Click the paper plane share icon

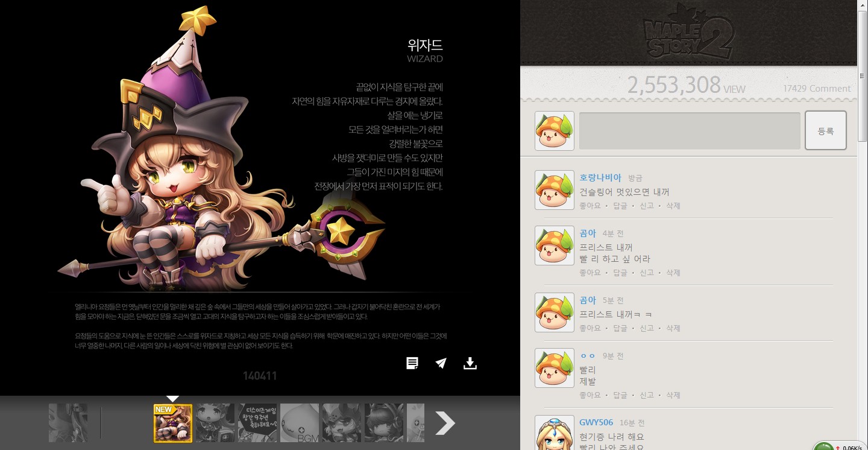click(x=441, y=363)
